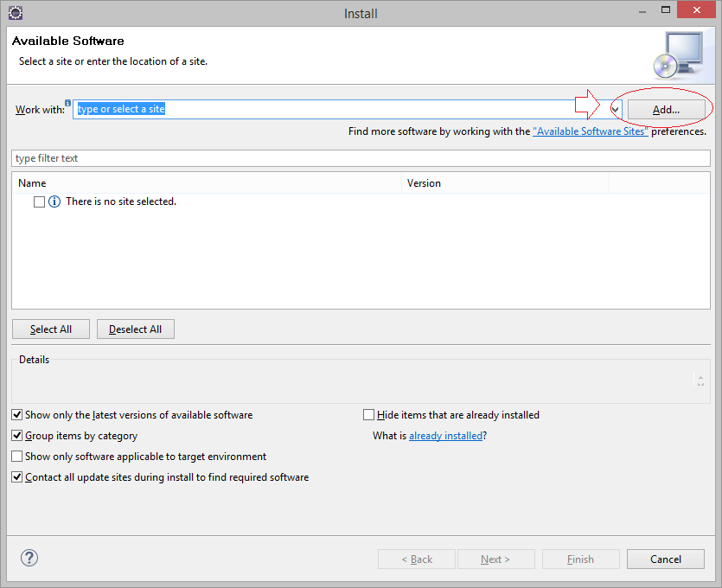Click the Version column header
Screen dimensions: 722x588
click(505, 183)
